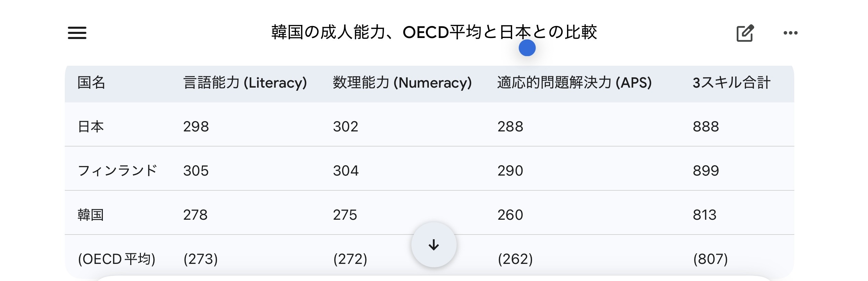868x281 pixels.
Task: Open the three-dot more options menu
Action: click(x=791, y=33)
